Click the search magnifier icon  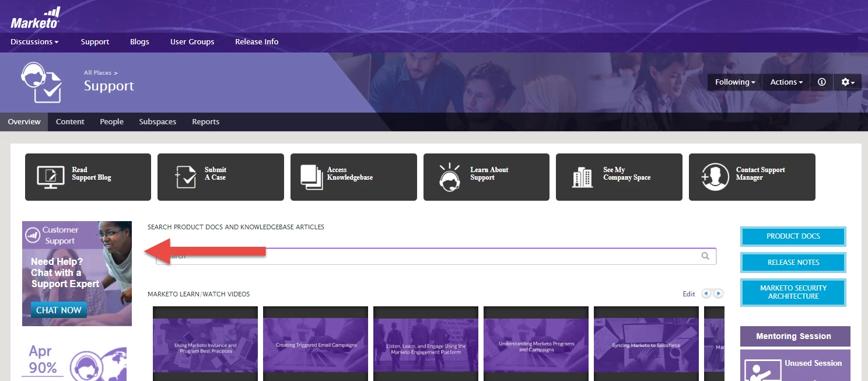click(705, 256)
